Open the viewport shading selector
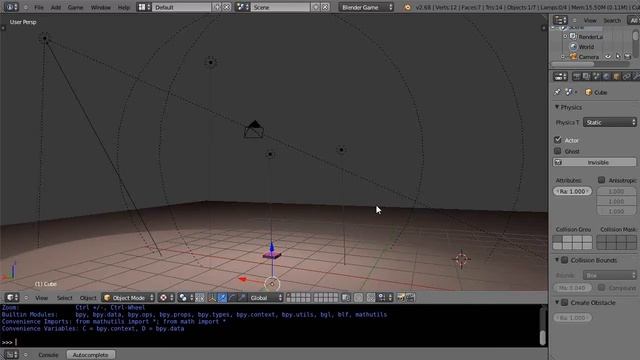This screenshot has width=640, height=360. pyautogui.click(x=165, y=298)
